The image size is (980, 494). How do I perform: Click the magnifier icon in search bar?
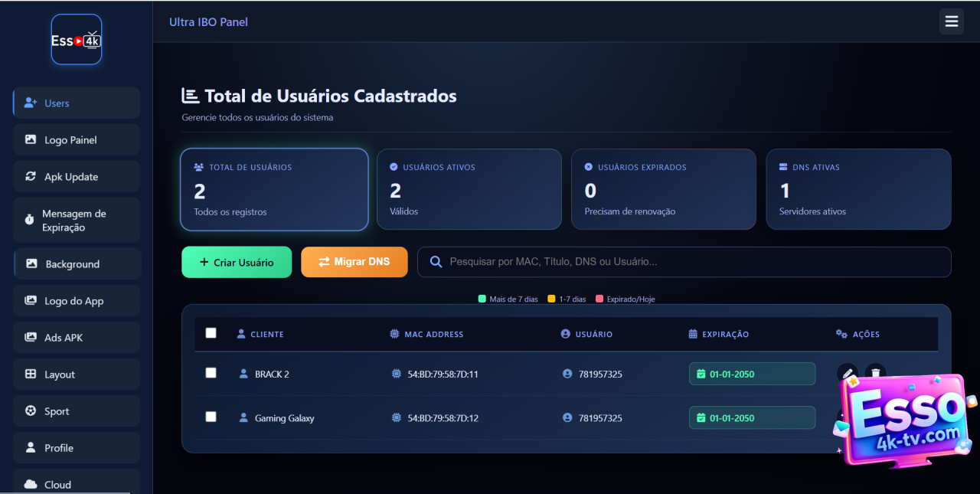pos(436,262)
